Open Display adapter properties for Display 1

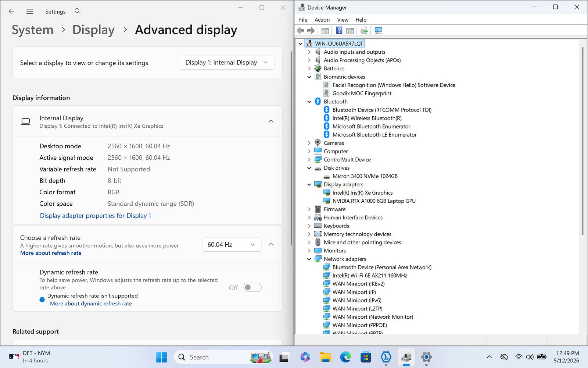tap(96, 216)
